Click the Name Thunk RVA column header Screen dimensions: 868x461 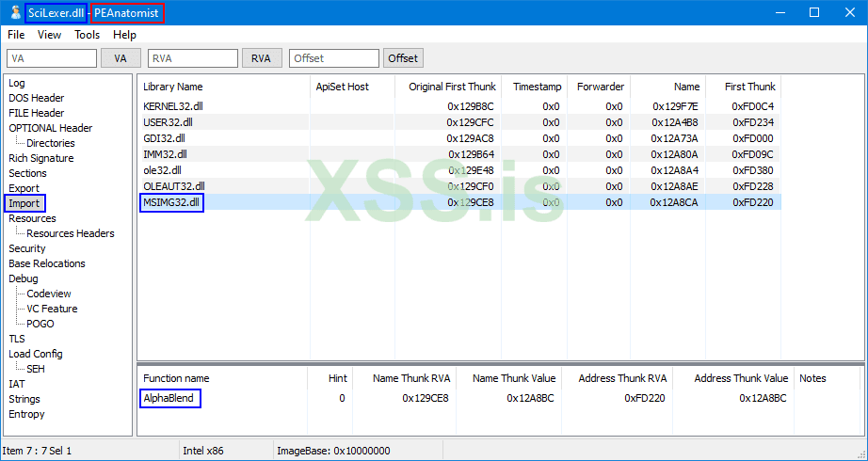click(x=404, y=378)
